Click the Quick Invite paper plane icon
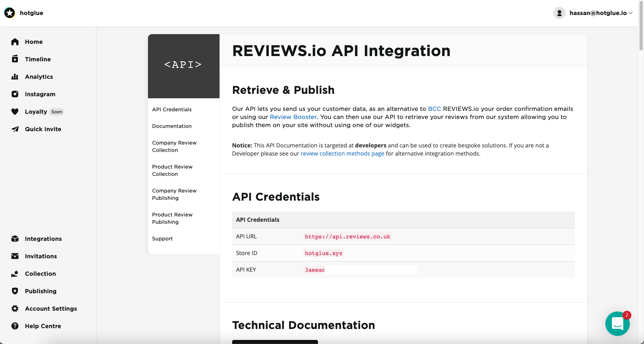Viewport: 644px width, 344px height. pos(15,129)
